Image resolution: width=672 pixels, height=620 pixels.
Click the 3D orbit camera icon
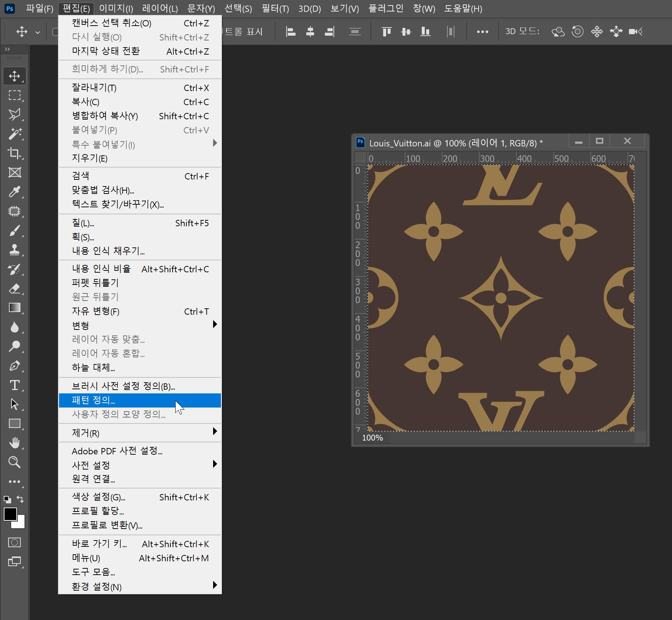click(x=558, y=32)
